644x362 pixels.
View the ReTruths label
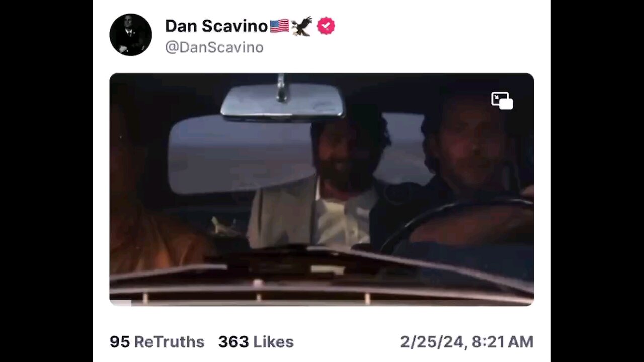click(x=169, y=342)
